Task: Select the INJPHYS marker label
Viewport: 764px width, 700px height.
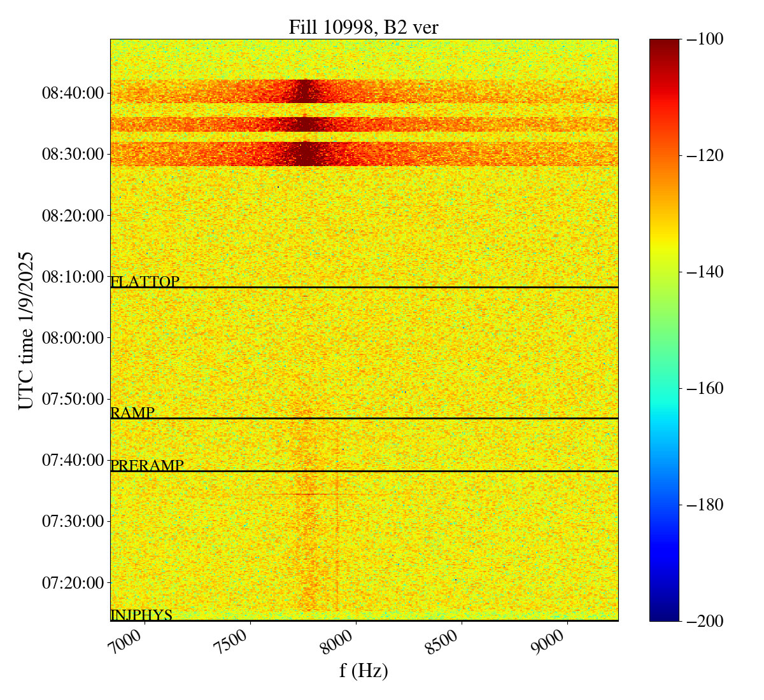Action: point(141,615)
